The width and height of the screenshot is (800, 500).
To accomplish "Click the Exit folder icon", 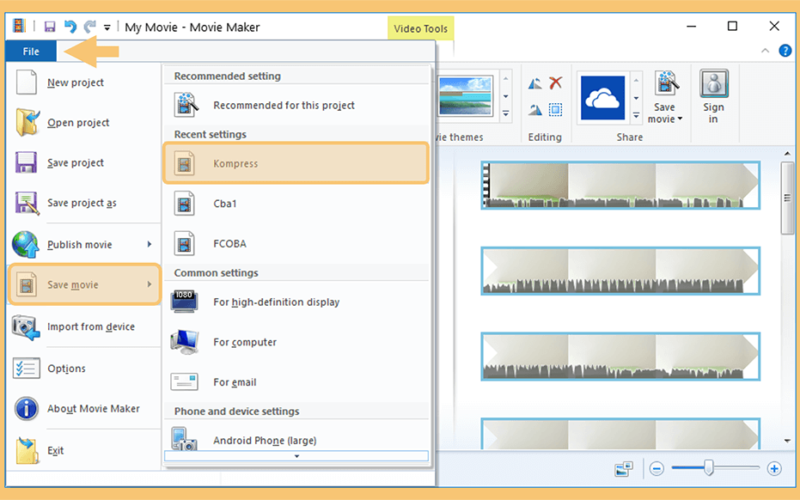I will pyautogui.click(x=27, y=451).
